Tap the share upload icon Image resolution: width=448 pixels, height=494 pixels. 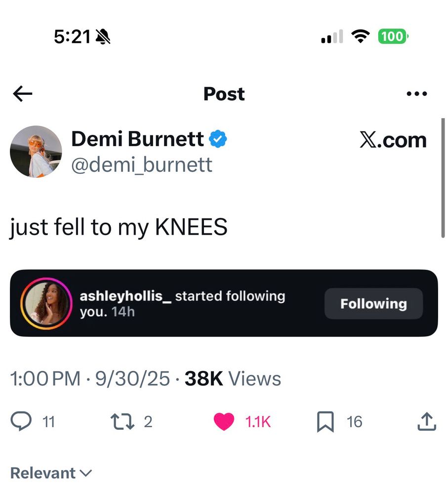426,422
